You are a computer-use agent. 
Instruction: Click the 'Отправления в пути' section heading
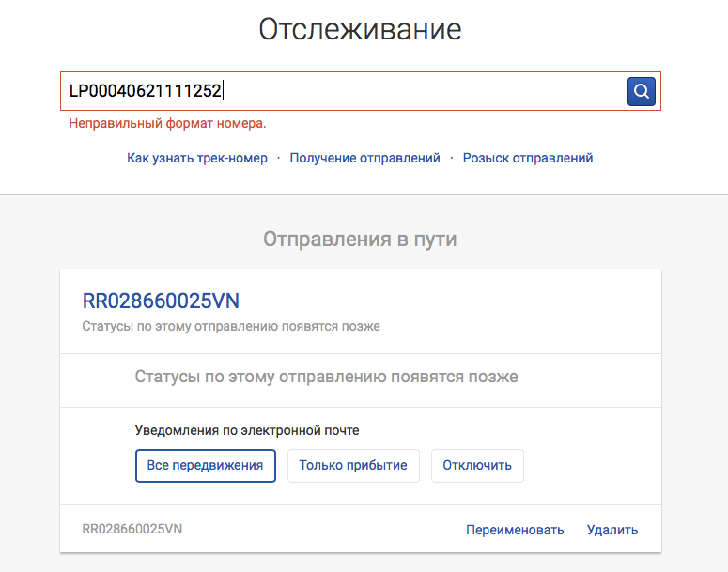pyautogui.click(x=361, y=239)
